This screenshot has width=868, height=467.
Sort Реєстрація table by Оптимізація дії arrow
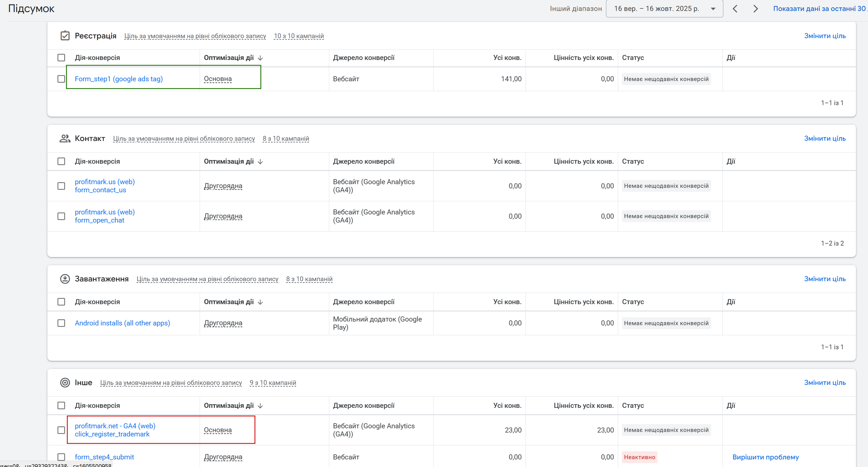point(260,58)
